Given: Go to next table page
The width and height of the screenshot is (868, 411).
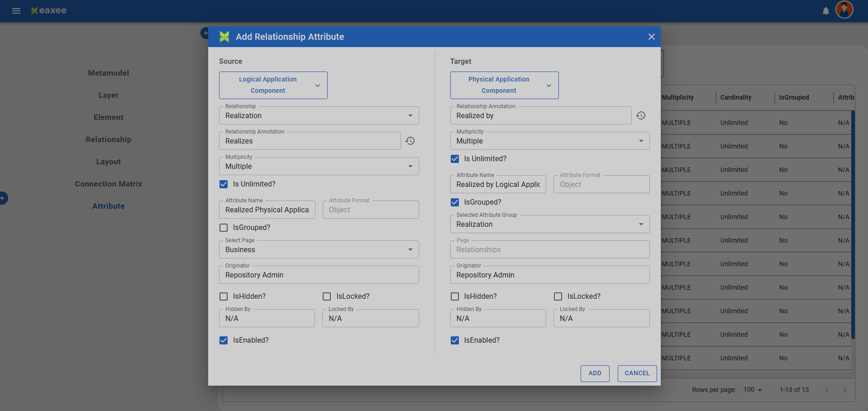Looking at the screenshot, I should [845, 390].
